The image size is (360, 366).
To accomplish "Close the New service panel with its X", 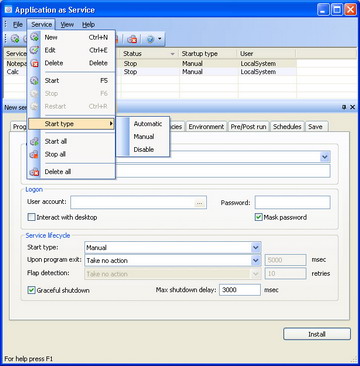I will (x=352, y=107).
